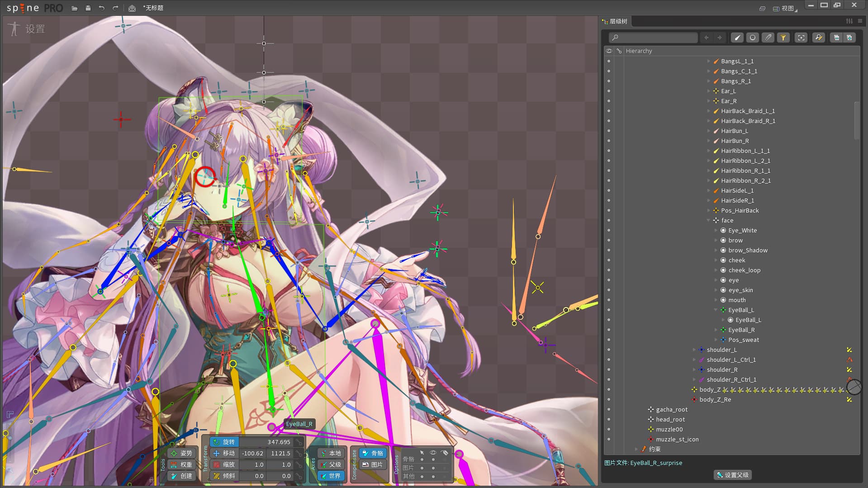
Task: Toggle the bones (骨骼) visible option dot
Action: (x=433, y=460)
